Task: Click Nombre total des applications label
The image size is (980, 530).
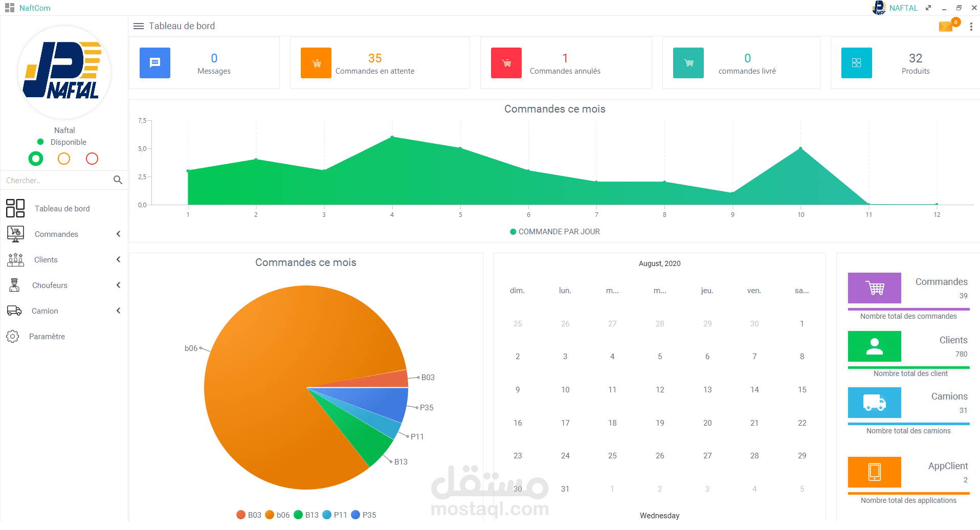Action: pyautogui.click(x=908, y=500)
